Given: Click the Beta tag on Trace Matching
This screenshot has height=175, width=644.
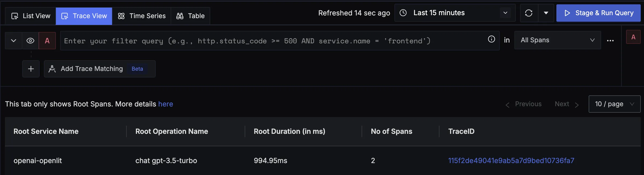Looking at the screenshot, I should pos(137,69).
